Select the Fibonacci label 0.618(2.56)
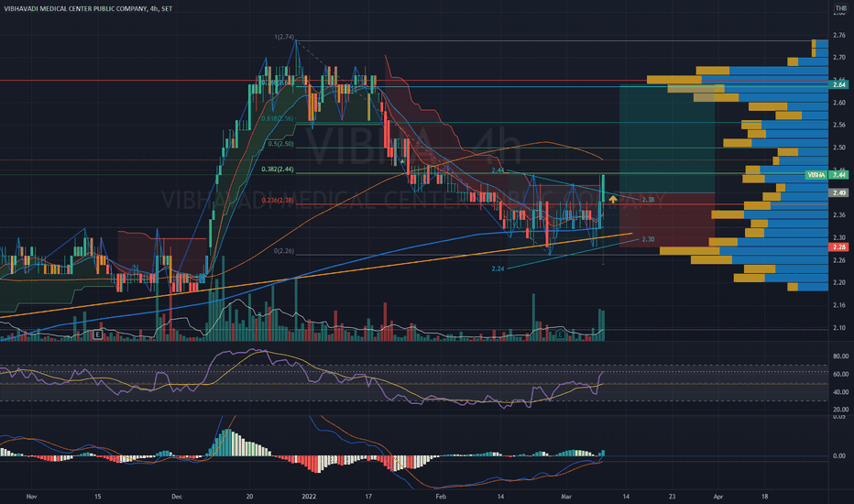 278,118
